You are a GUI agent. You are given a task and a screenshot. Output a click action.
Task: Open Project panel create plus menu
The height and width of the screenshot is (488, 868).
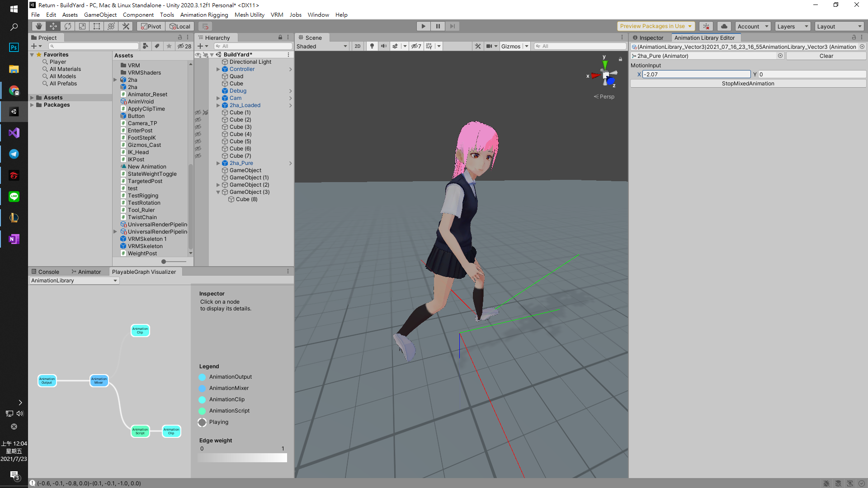(36, 46)
